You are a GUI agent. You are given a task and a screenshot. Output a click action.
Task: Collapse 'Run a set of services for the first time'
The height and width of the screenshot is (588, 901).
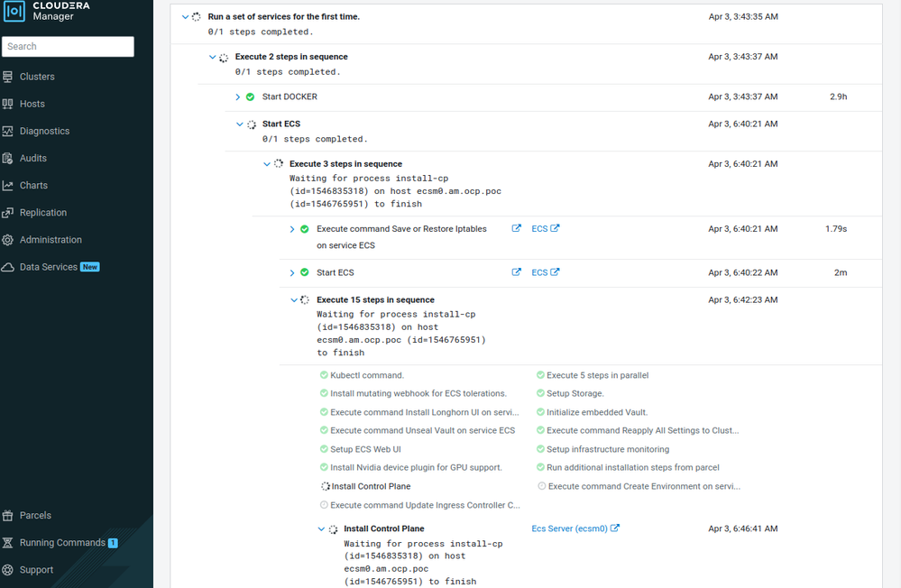click(185, 16)
